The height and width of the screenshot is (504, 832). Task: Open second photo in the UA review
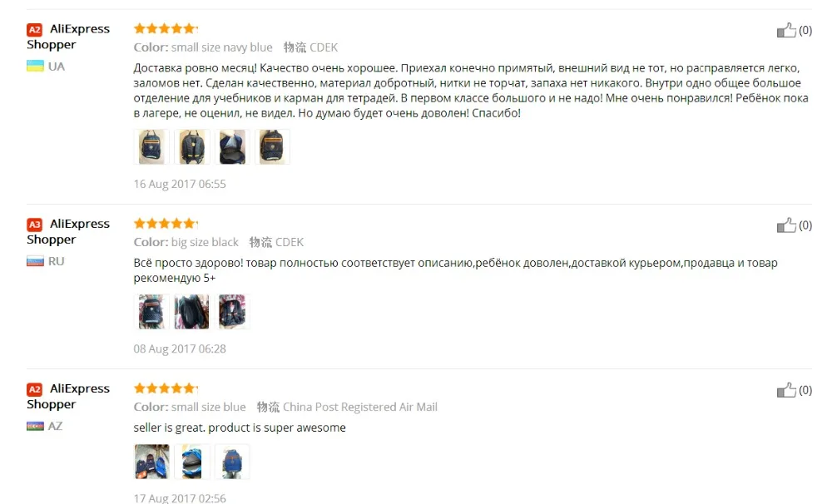click(x=191, y=147)
